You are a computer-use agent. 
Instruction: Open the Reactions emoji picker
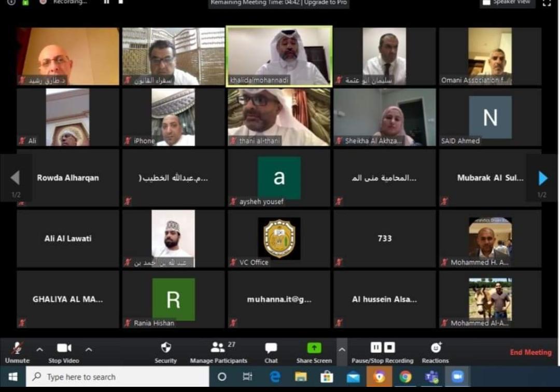[x=435, y=348]
